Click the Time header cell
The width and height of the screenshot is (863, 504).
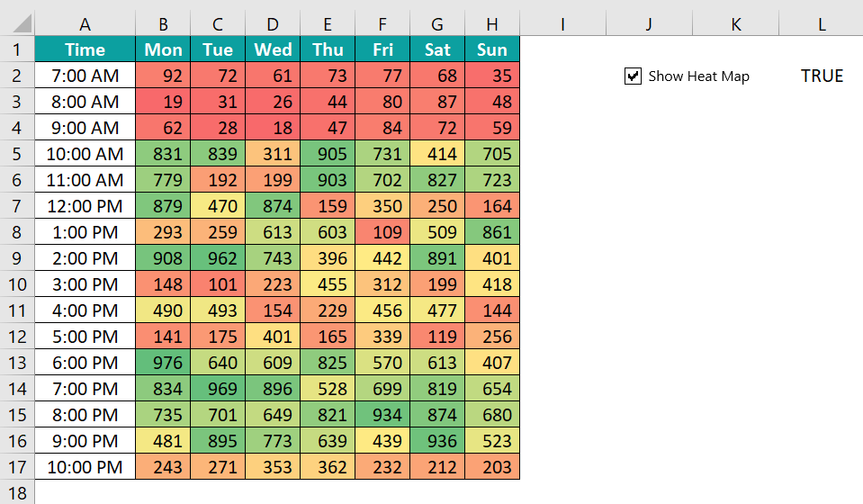click(85, 49)
